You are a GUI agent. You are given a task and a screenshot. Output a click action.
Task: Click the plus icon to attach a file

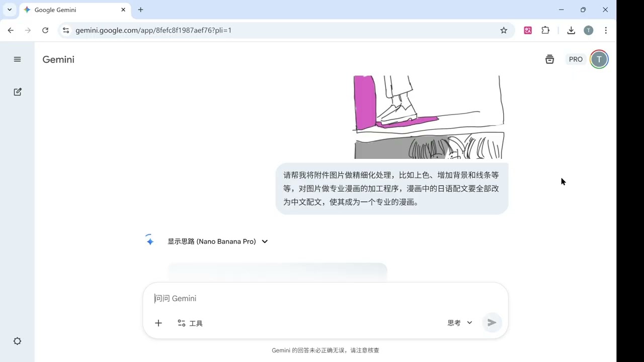[x=158, y=323]
